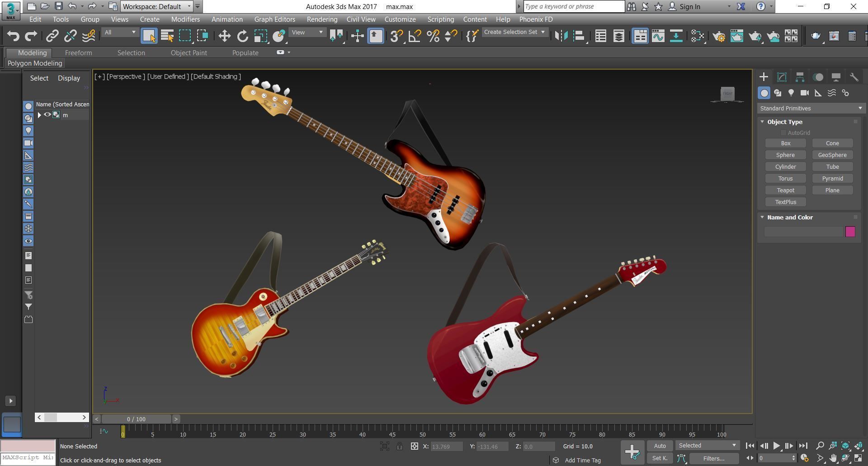Click the keyword search field

point(574,6)
